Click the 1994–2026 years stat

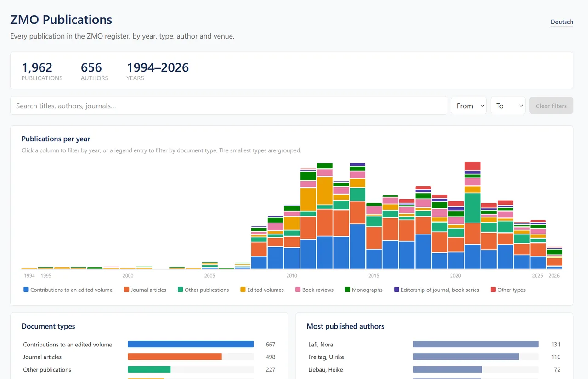pos(158,71)
